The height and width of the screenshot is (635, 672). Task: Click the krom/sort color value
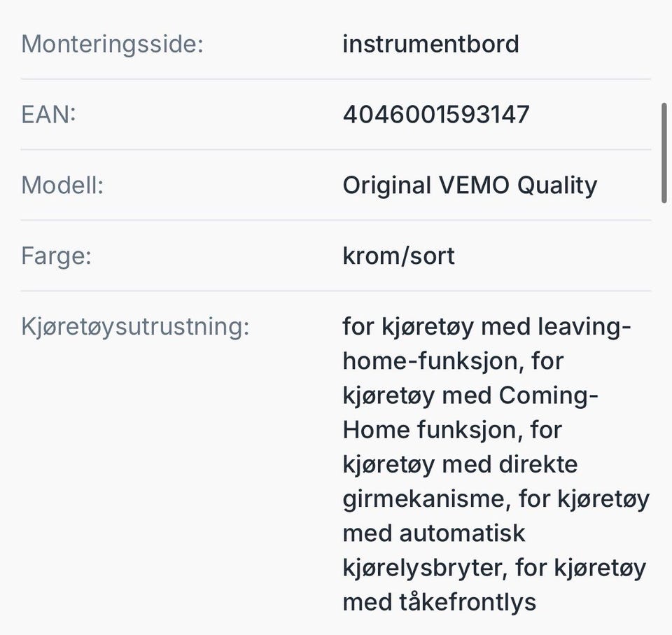(x=398, y=256)
